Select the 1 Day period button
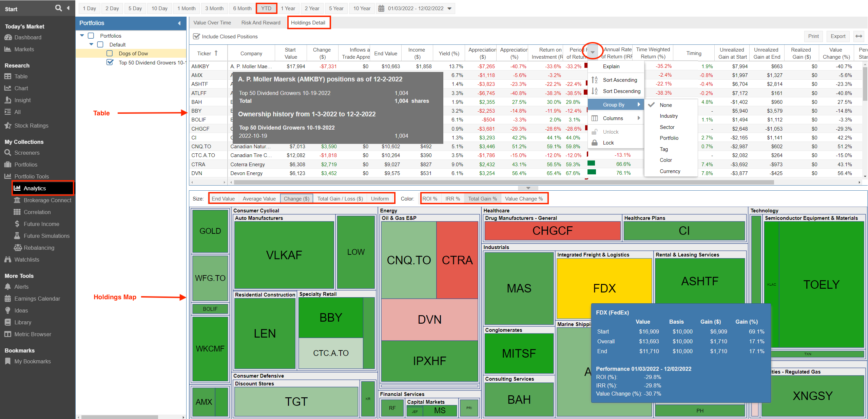This screenshot has height=419, width=868. click(90, 8)
